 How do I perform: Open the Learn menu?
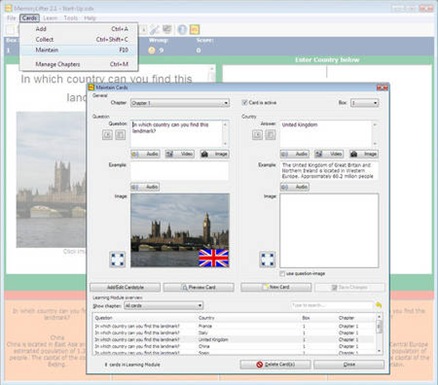[50, 18]
